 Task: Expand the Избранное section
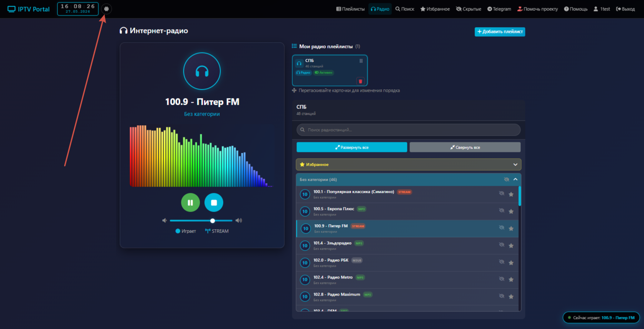point(408,164)
